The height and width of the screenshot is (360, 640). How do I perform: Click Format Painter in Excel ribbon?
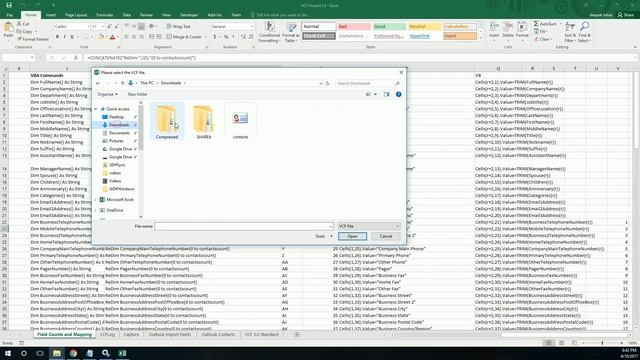(x=33, y=39)
